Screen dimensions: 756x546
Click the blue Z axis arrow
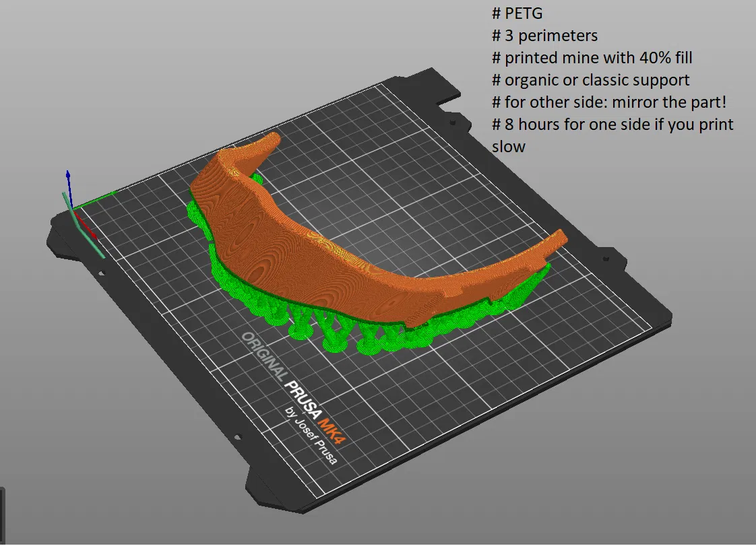click(69, 191)
